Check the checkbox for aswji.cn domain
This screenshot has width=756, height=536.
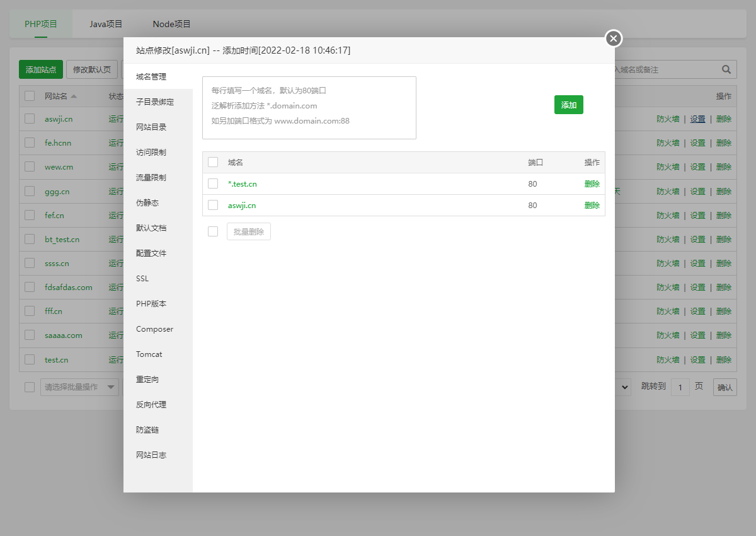coord(212,205)
